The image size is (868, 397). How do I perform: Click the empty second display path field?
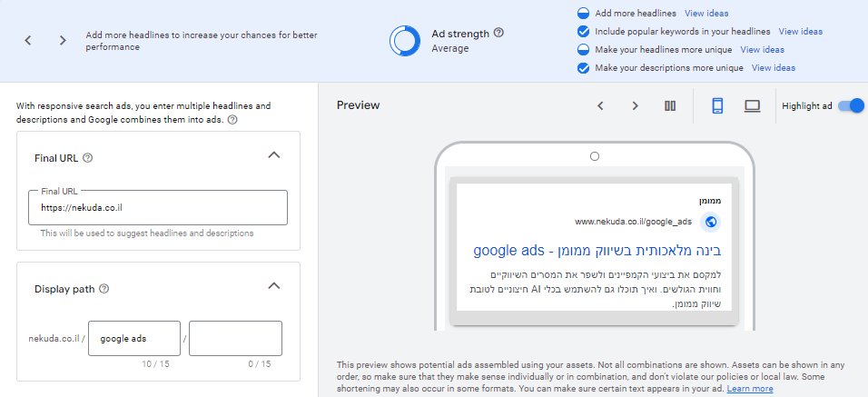point(235,339)
